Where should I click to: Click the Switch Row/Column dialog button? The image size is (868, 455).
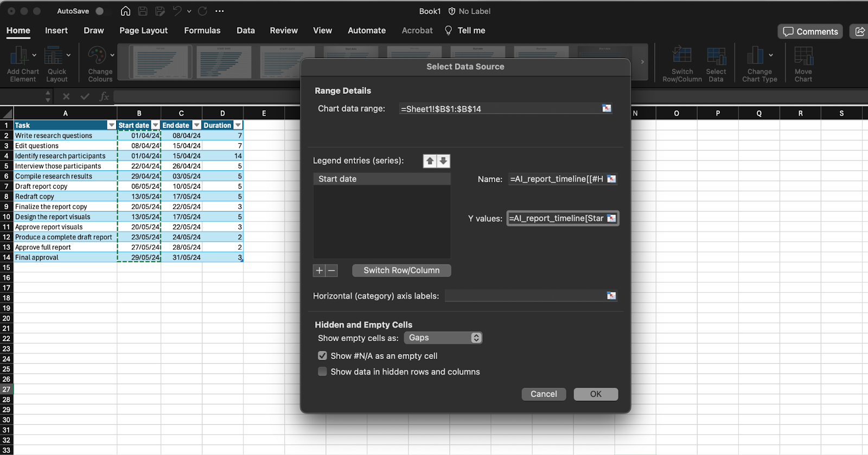pos(401,271)
